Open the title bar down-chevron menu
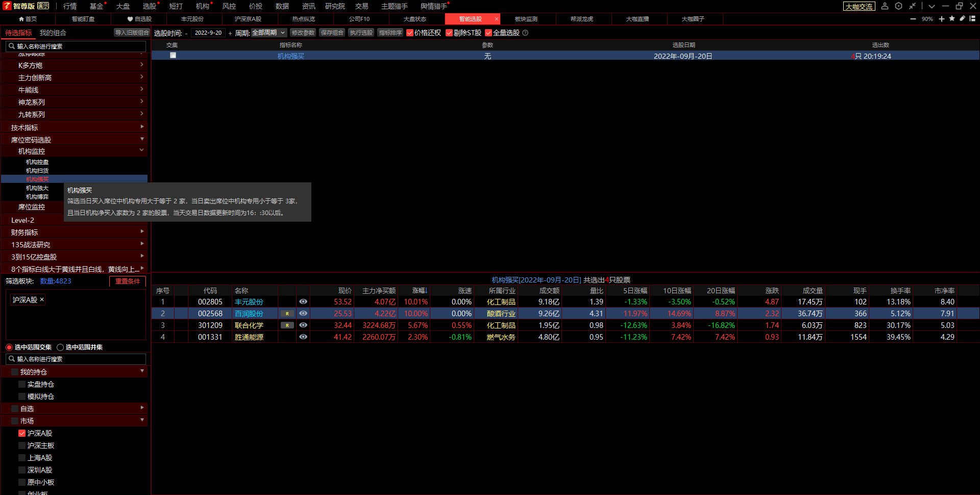980x495 pixels. click(932, 6)
